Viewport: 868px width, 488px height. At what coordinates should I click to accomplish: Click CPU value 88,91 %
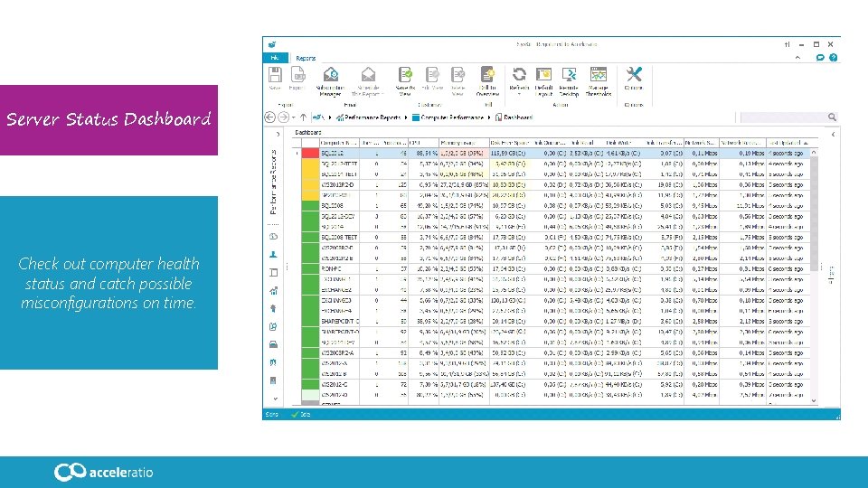427,154
